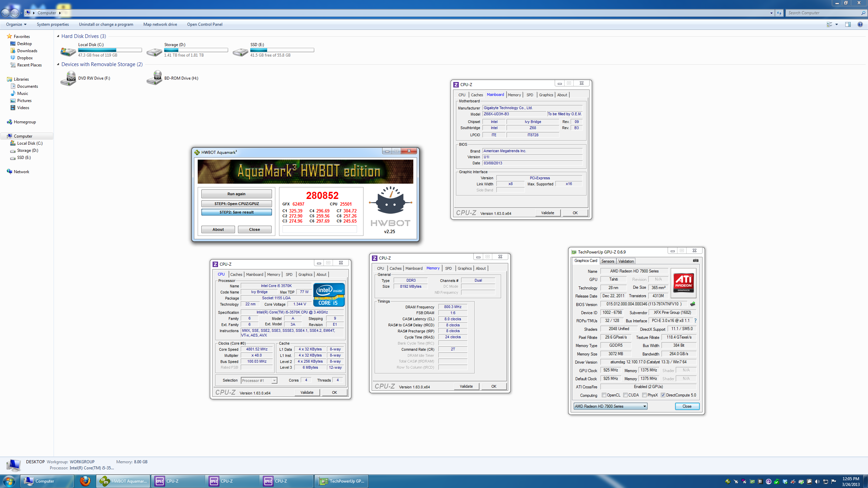
Task: Click the network icon in system tray
Action: [x=825, y=481]
